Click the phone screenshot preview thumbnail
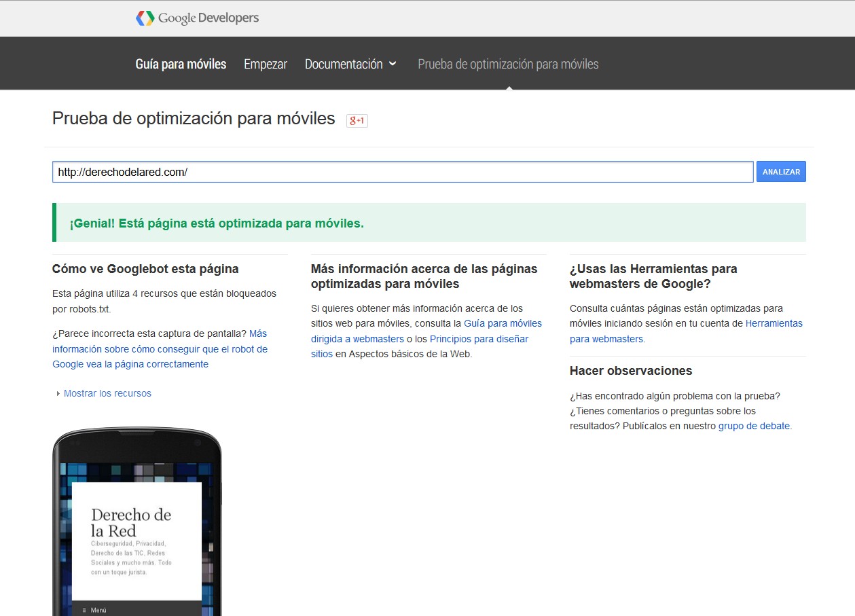Screen dimensions: 855x616 click(x=137, y=523)
